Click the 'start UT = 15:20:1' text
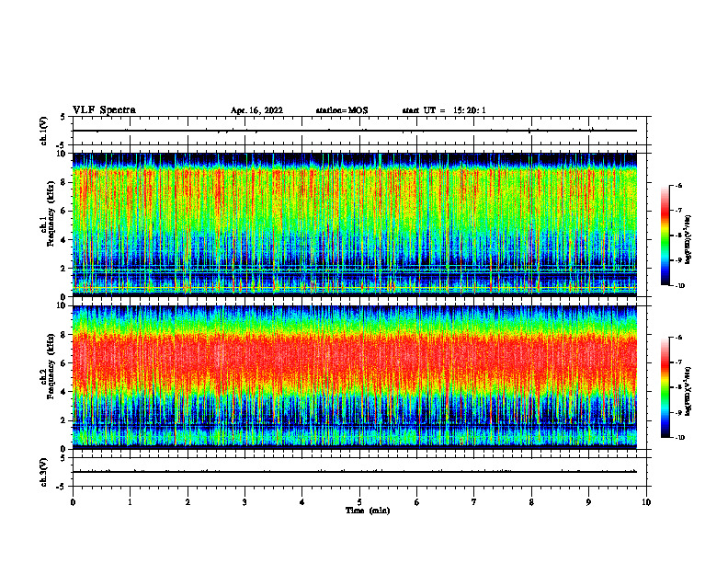 pos(444,110)
